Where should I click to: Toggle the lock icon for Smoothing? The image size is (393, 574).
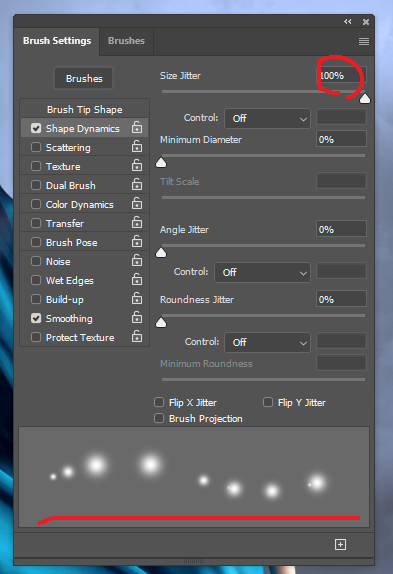click(x=137, y=318)
